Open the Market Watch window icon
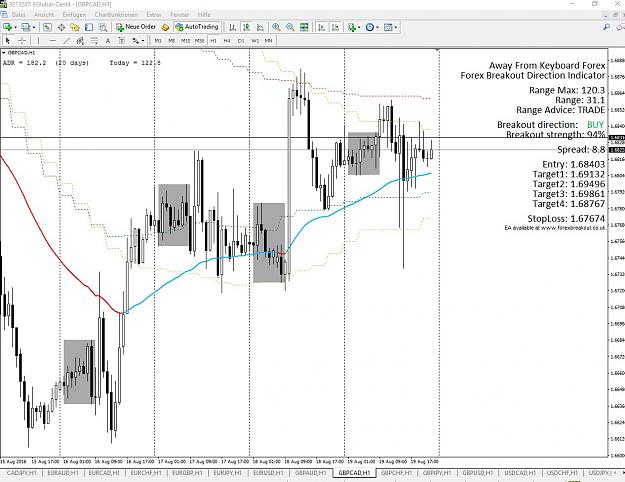Viewport: 625px width, 482px height. point(47,27)
